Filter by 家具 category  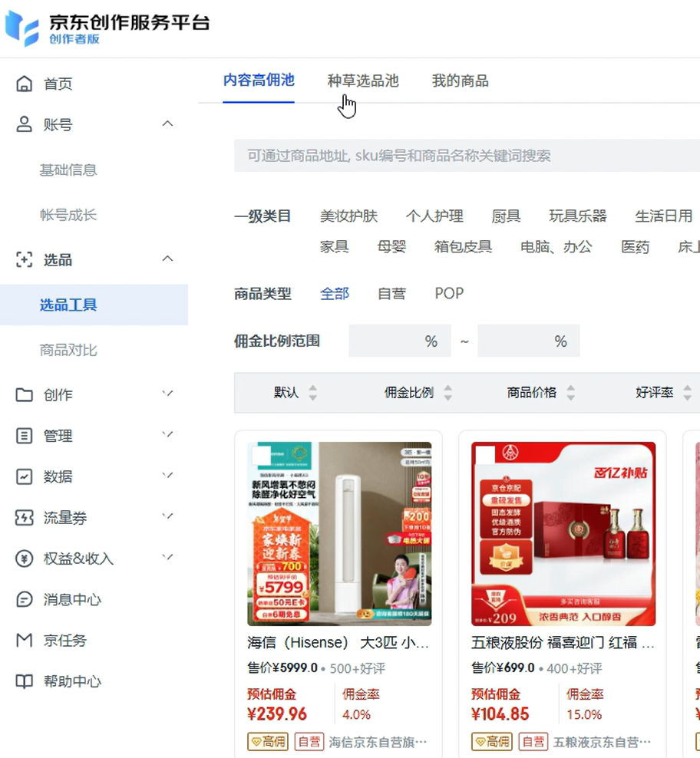pyautogui.click(x=335, y=246)
